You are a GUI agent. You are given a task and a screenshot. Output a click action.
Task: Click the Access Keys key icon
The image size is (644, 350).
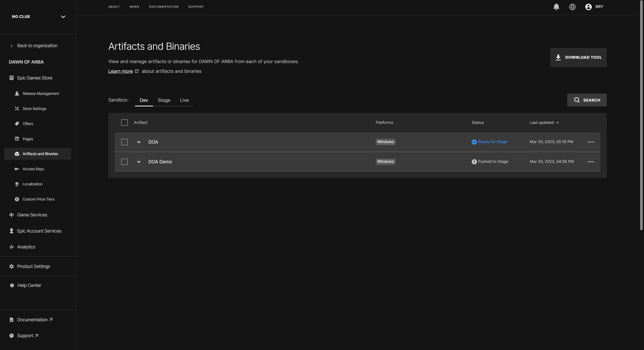click(17, 169)
